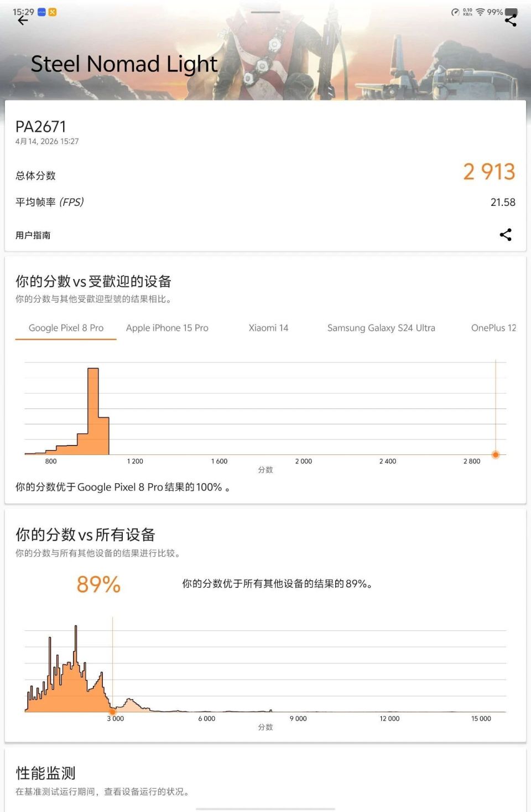Tap the Steel Nomad Light title
This screenshot has height=812, width=531.
pos(124,64)
